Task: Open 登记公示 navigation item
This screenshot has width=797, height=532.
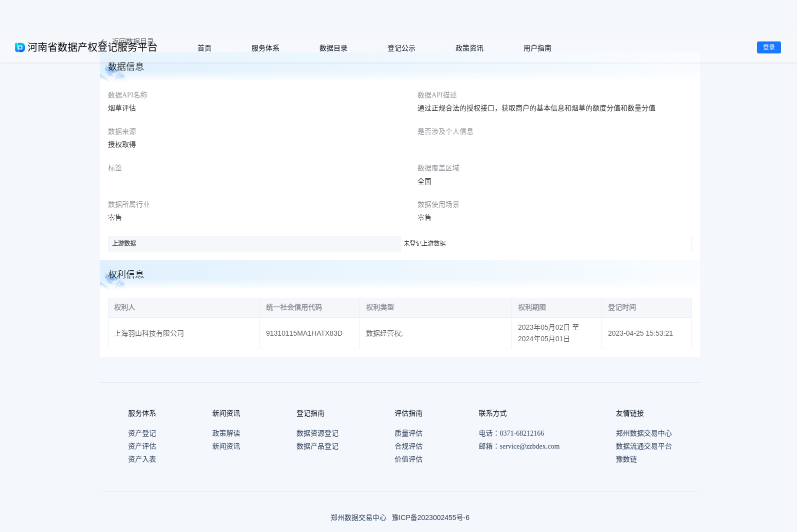Action: click(401, 48)
